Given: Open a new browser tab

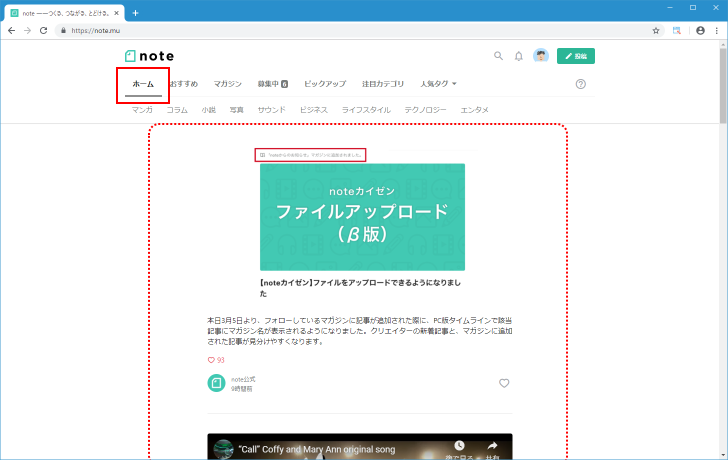Looking at the screenshot, I should 135,13.
